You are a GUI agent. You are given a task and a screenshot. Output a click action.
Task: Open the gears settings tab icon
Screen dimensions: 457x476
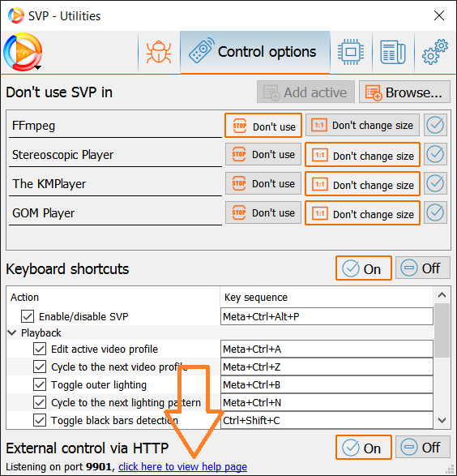point(435,52)
